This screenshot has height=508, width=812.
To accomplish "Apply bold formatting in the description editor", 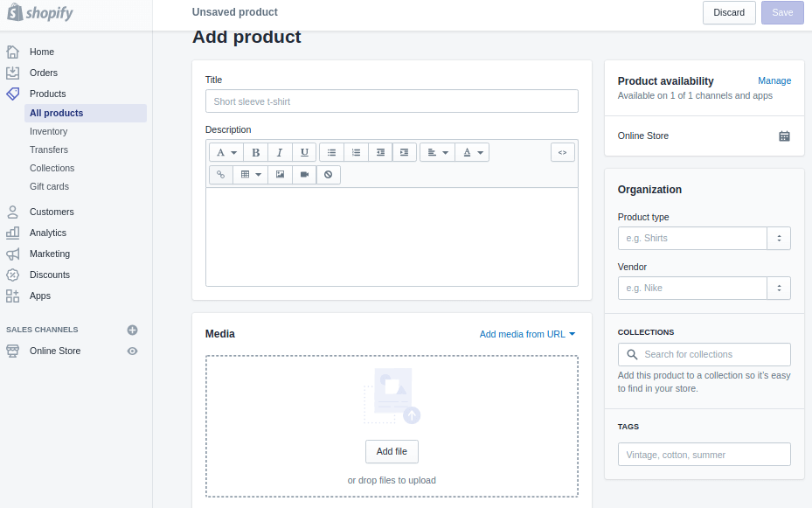I will (x=254, y=152).
